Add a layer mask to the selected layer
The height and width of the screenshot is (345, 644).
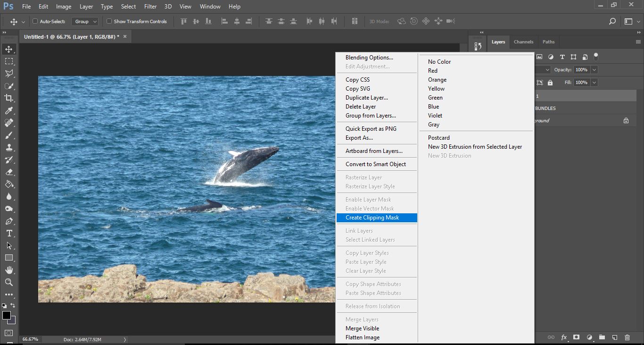pos(576,337)
